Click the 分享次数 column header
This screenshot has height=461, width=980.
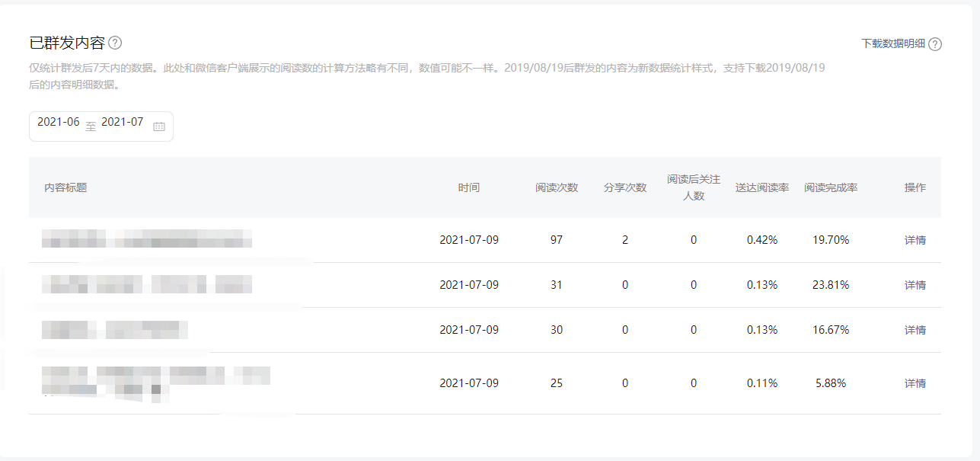click(625, 187)
